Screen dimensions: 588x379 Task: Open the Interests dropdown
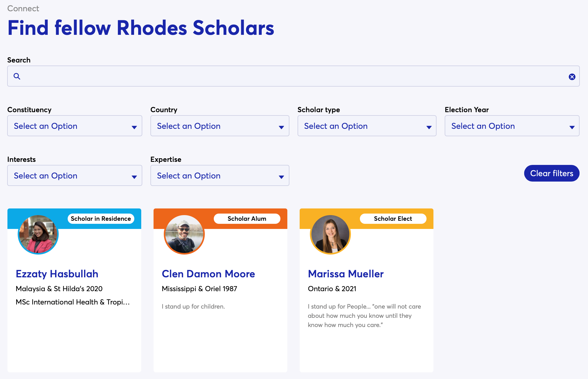[74, 175]
